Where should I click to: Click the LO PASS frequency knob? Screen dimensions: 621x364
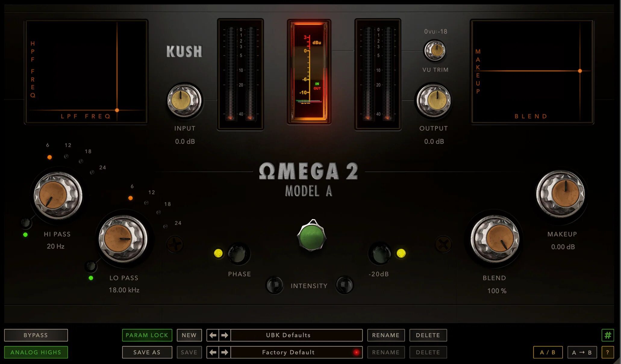[123, 239]
